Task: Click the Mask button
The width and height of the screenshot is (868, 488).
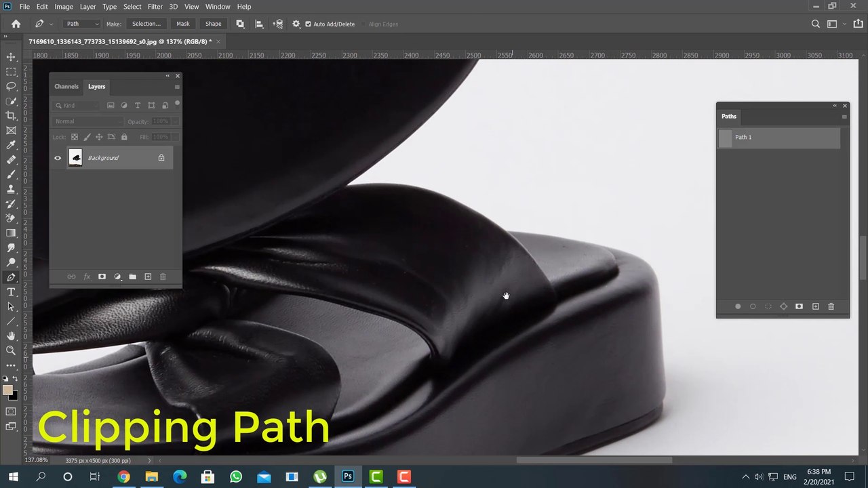Action: 183,24
